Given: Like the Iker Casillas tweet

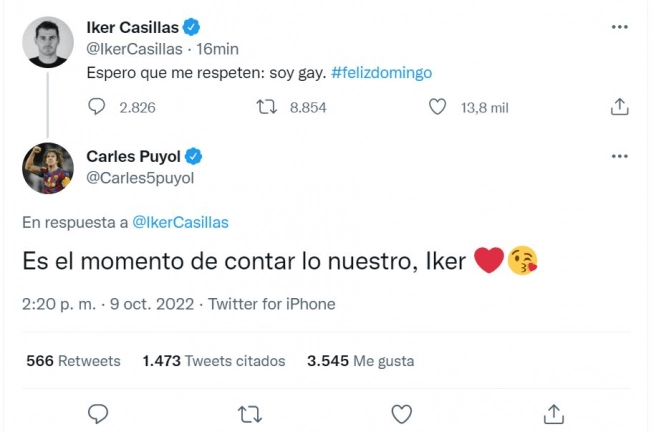Looking at the screenshot, I should (437, 107).
